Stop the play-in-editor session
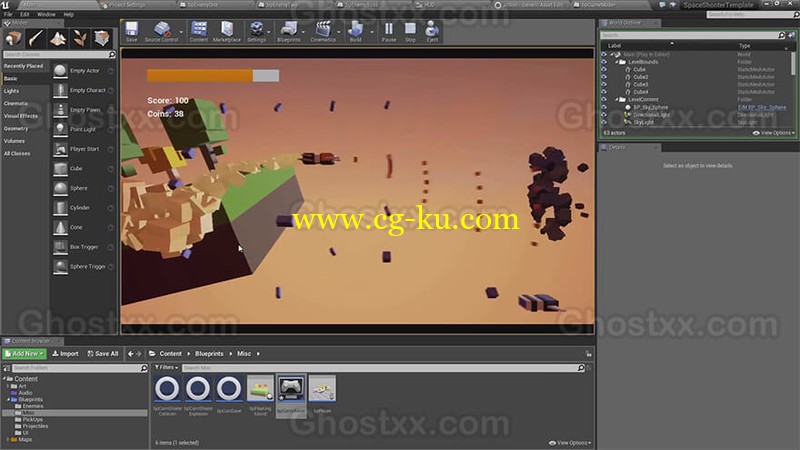This screenshot has height=450, width=800. (410, 32)
